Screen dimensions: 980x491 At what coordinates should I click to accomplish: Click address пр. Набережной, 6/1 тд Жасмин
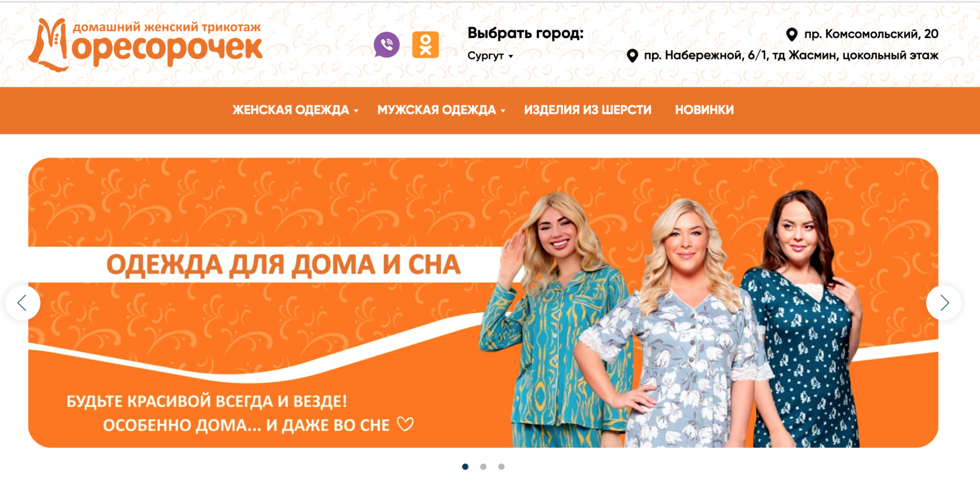(x=791, y=55)
